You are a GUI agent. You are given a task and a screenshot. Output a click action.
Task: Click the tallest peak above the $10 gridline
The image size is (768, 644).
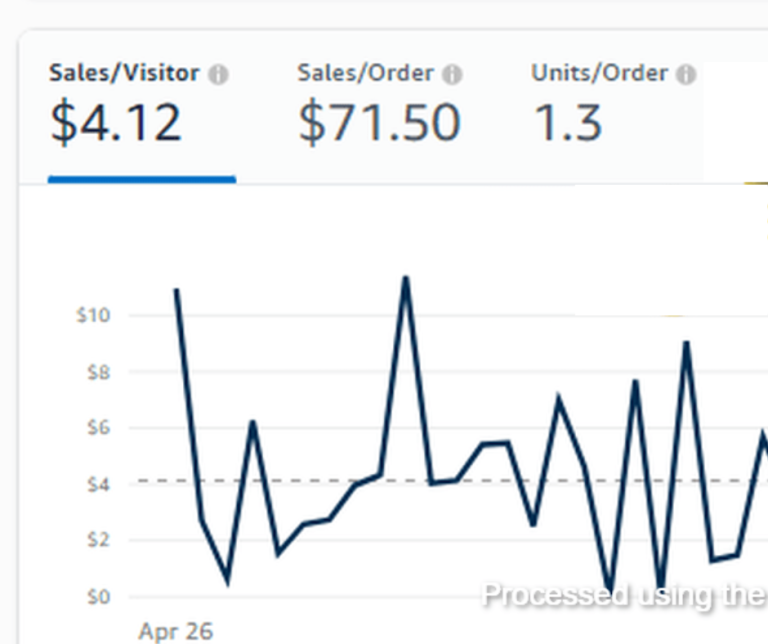pyautogui.click(x=405, y=278)
